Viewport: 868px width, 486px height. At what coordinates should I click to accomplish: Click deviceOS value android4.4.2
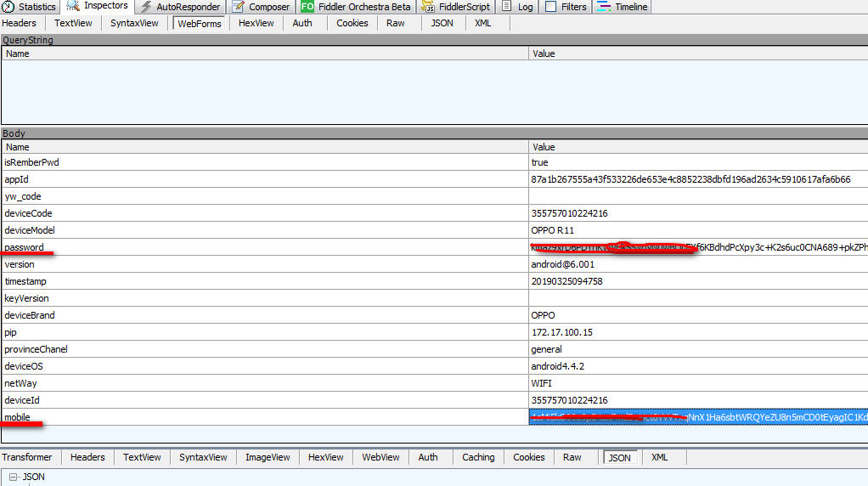(x=698, y=366)
